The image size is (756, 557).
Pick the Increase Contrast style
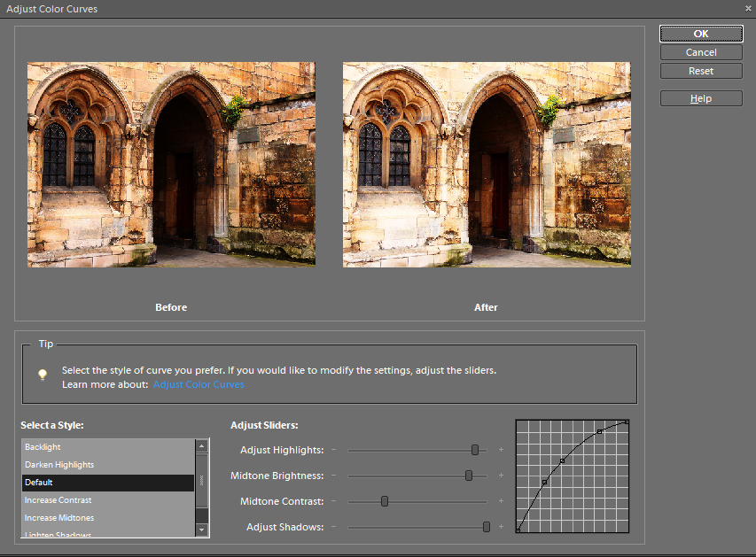coord(108,500)
